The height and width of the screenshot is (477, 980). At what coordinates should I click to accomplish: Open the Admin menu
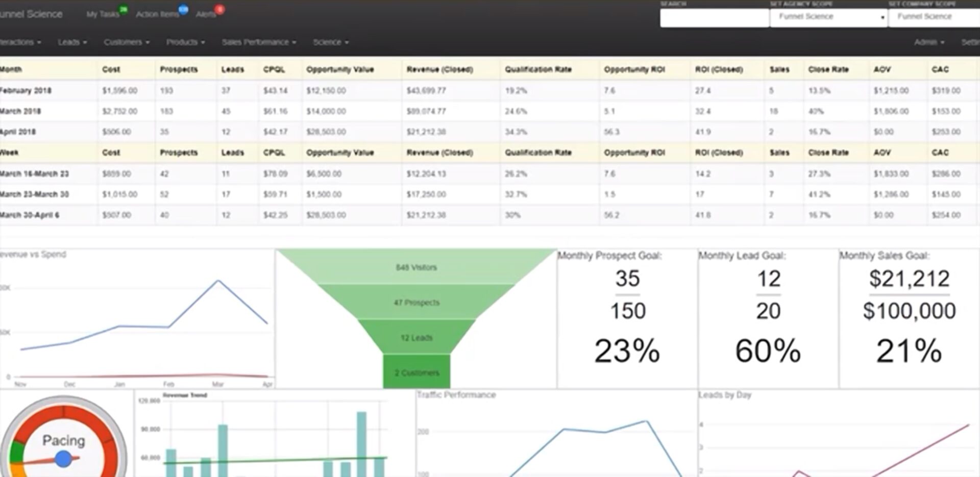(928, 42)
